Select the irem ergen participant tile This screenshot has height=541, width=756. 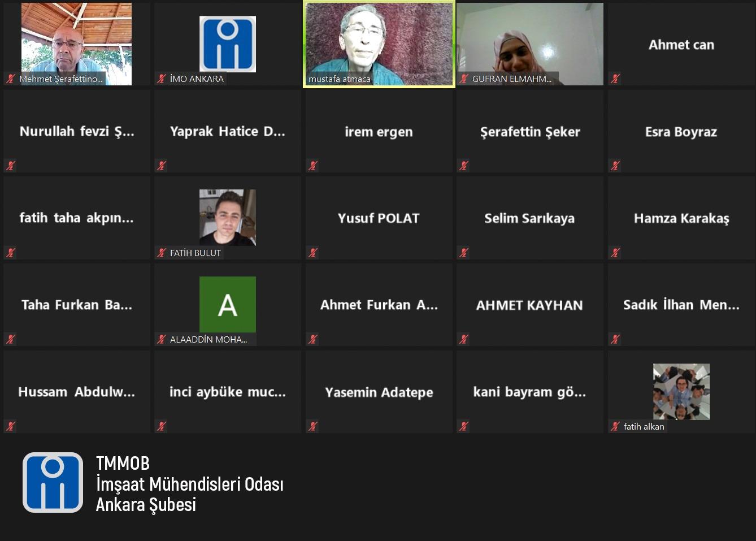(x=379, y=131)
